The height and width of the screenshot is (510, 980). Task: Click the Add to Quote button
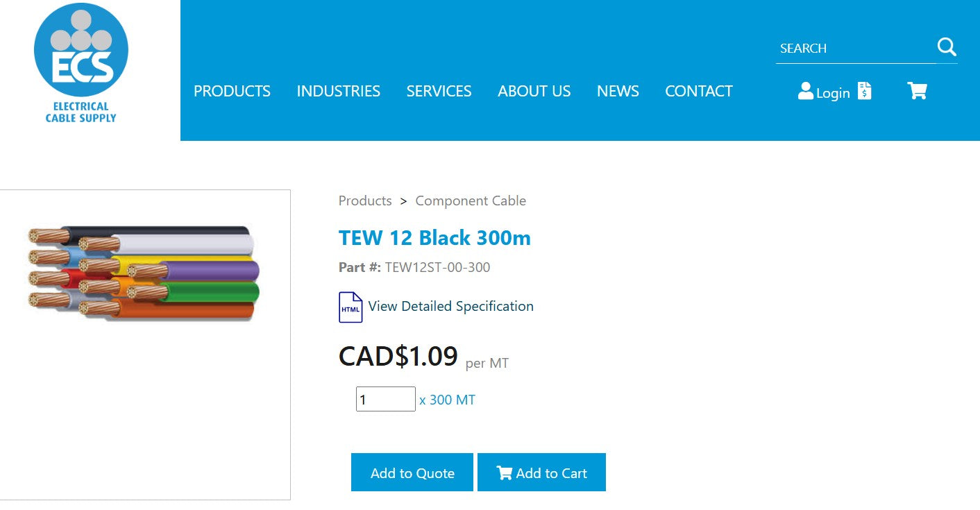(412, 472)
